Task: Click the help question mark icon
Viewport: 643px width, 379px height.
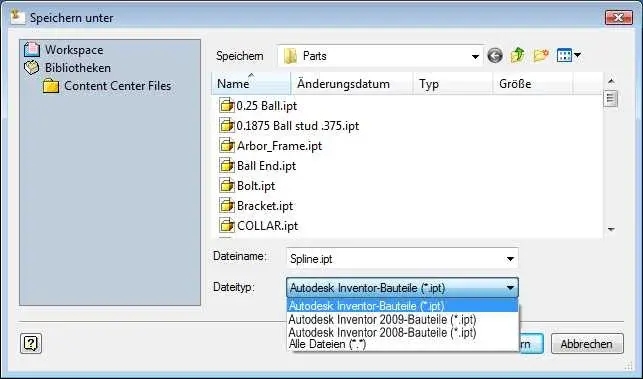Action: [31, 343]
